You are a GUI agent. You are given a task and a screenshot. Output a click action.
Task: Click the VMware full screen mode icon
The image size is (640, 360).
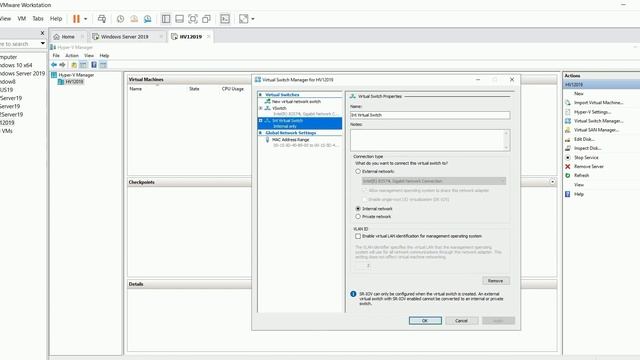click(193, 19)
